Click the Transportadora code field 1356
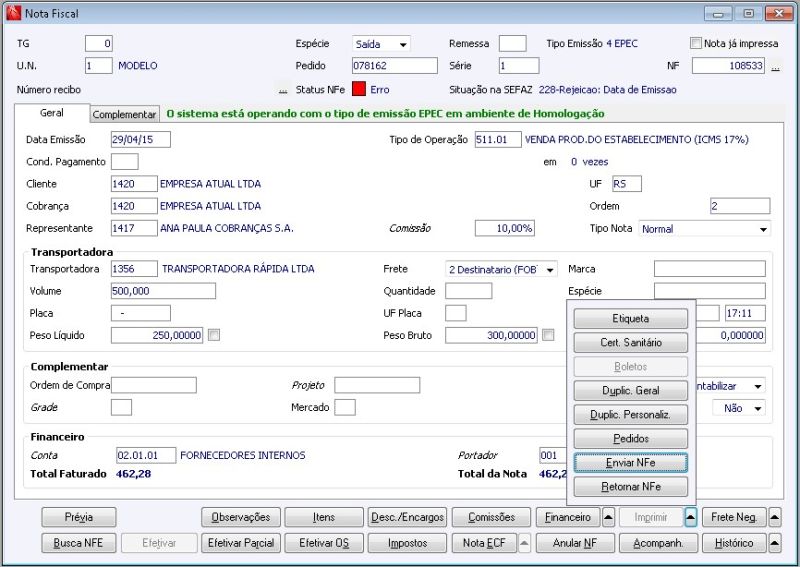Image resolution: width=800 pixels, height=567 pixels. point(134,269)
